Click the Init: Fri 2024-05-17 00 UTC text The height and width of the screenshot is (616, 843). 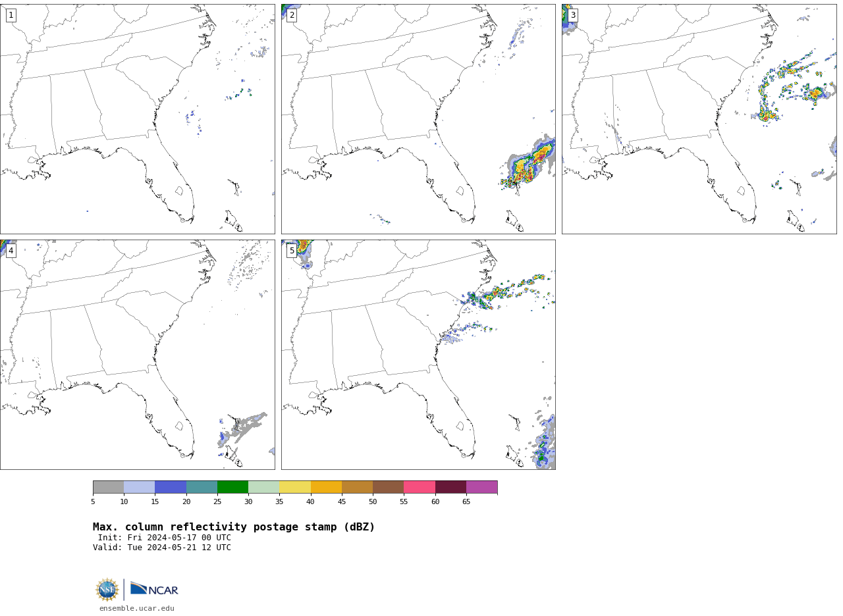pos(165,538)
